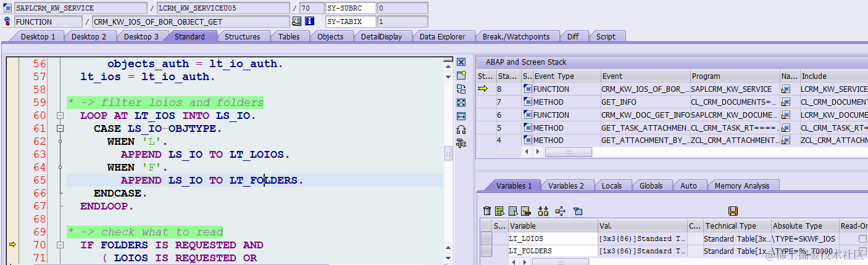Click navigation icon next to ZCL_CRM_ATTACHMENT row
The image size is (868, 265).
786,141
